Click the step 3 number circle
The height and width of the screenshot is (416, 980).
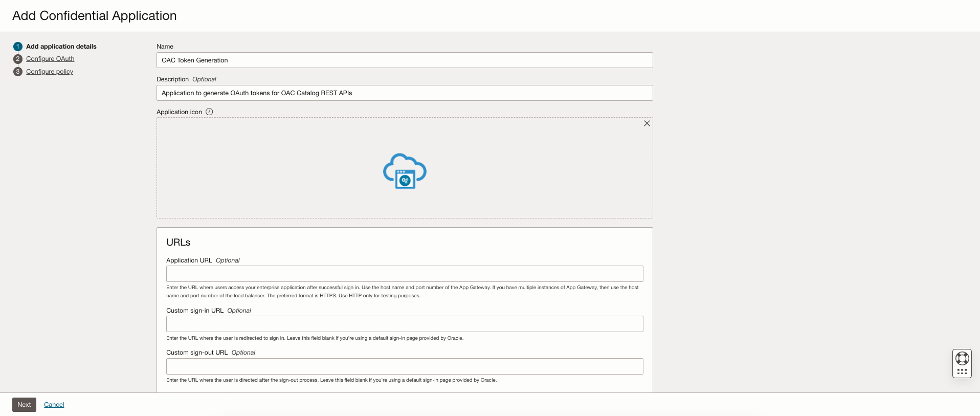coord(18,72)
